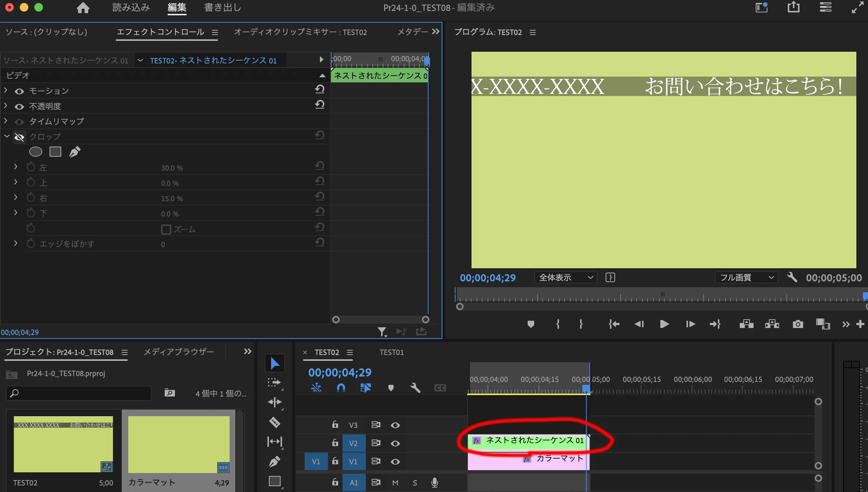Create ellipse mask in クロップ effect

coord(36,152)
